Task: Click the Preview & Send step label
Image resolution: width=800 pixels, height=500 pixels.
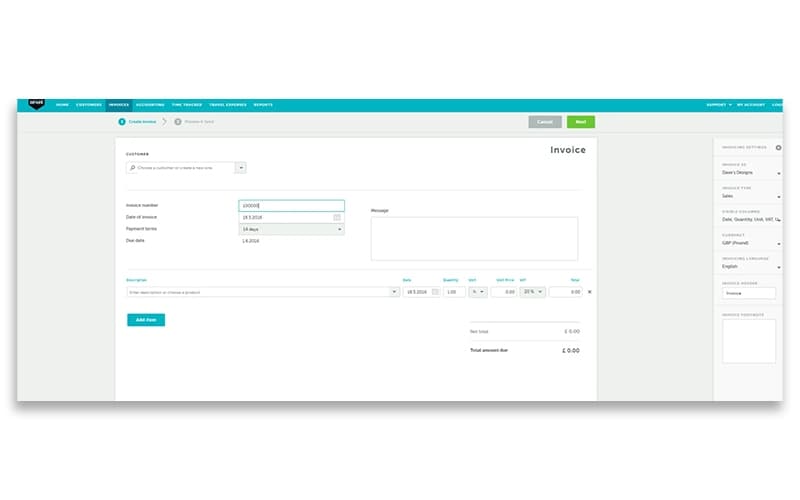Action: [199, 122]
